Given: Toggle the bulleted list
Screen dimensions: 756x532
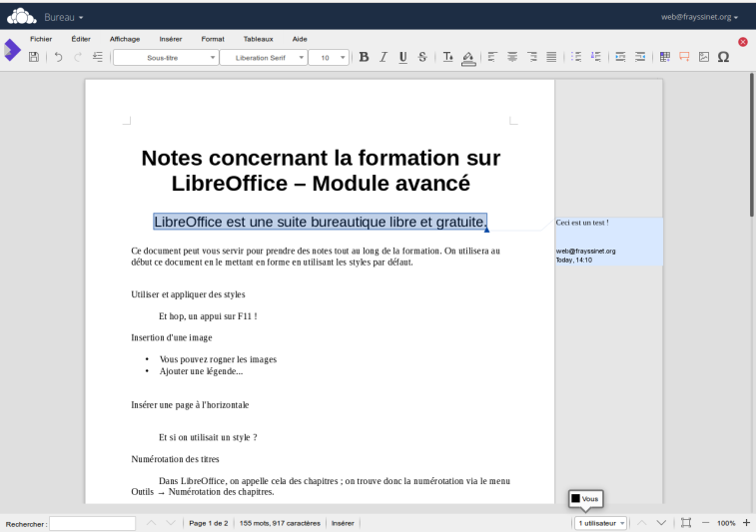Looking at the screenshot, I should click(575, 57).
